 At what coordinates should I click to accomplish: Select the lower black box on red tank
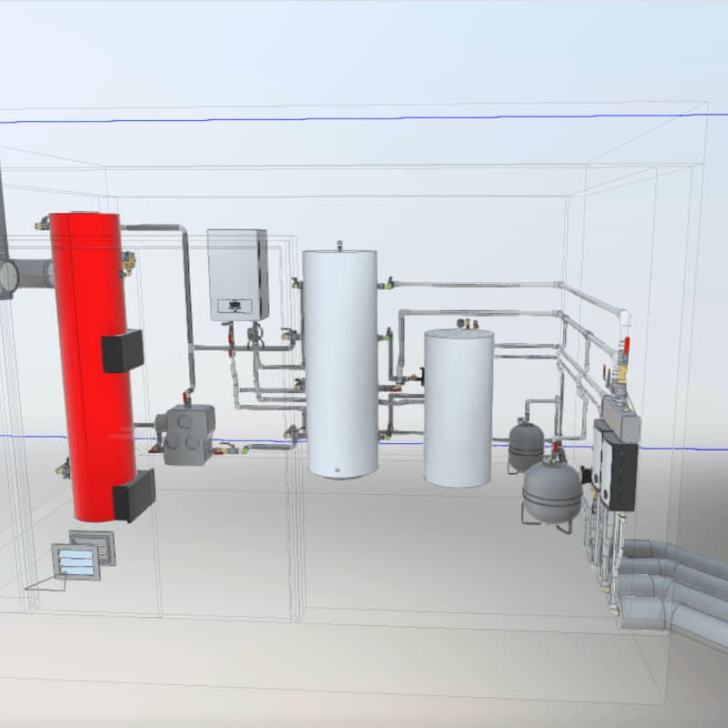pos(134,495)
